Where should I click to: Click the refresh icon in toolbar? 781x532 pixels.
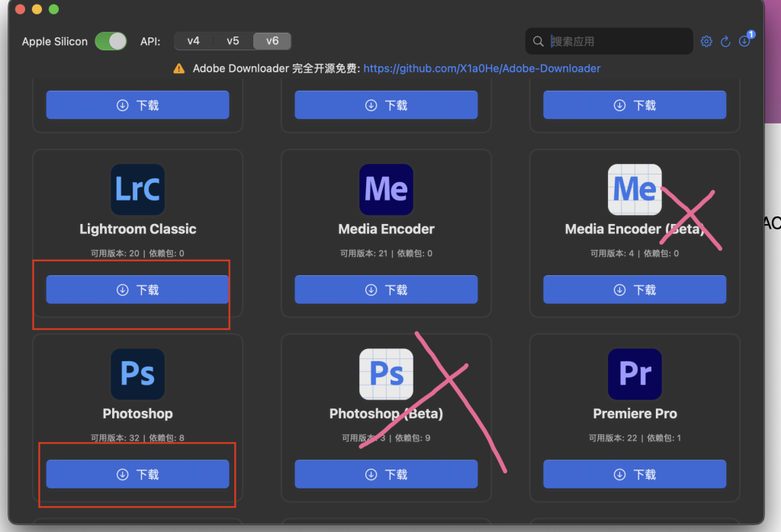725,41
